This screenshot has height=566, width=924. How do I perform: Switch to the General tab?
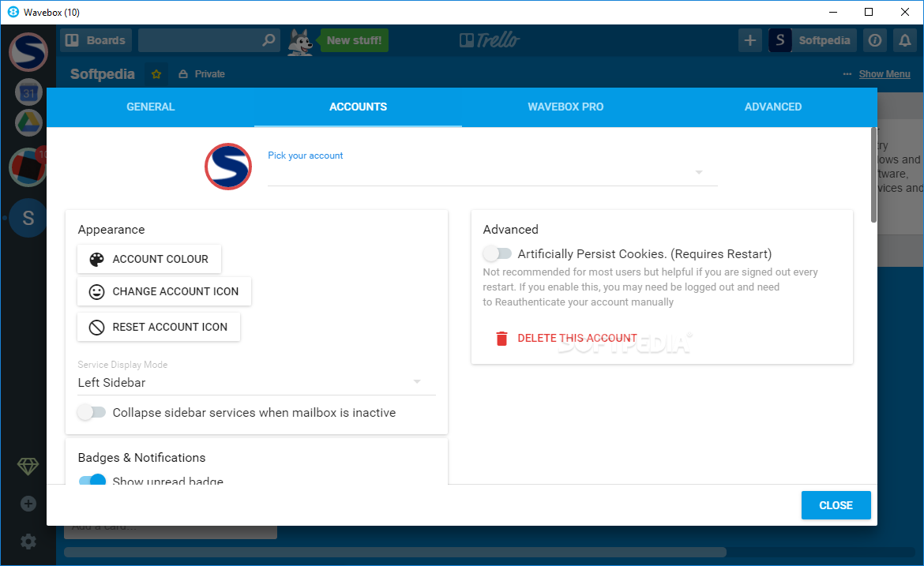pyautogui.click(x=151, y=107)
